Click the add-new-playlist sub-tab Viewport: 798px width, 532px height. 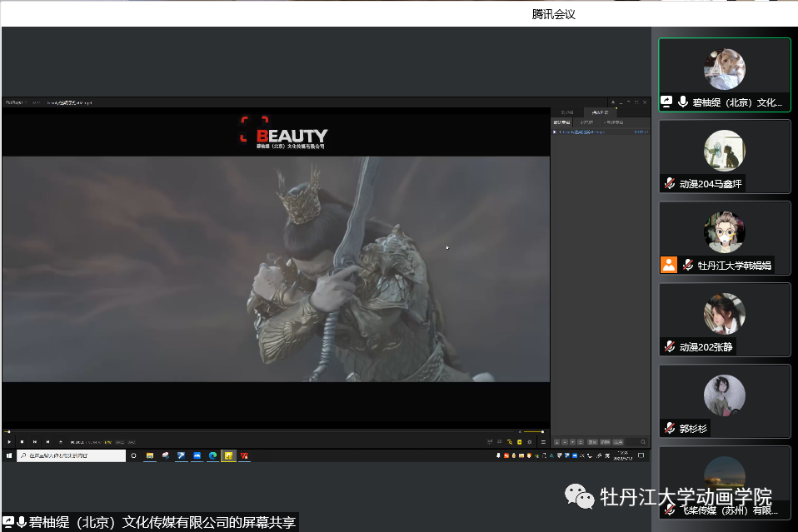coord(613,122)
